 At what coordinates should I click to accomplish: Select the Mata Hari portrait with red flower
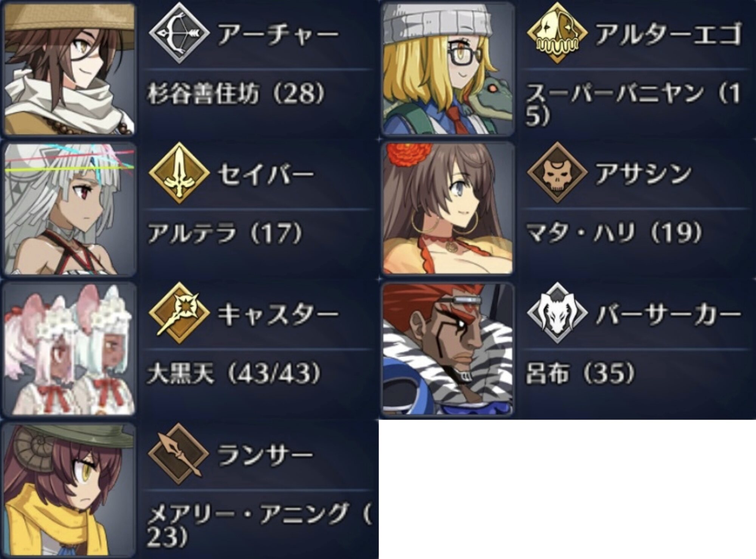point(448,209)
